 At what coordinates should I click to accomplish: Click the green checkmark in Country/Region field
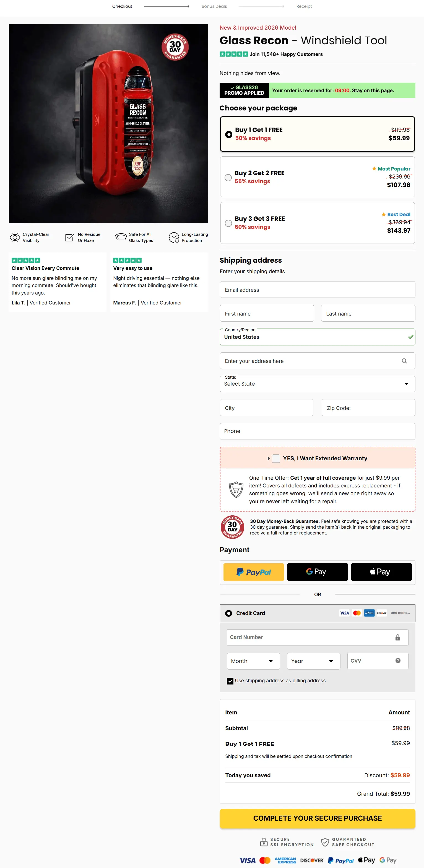pyautogui.click(x=410, y=337)
